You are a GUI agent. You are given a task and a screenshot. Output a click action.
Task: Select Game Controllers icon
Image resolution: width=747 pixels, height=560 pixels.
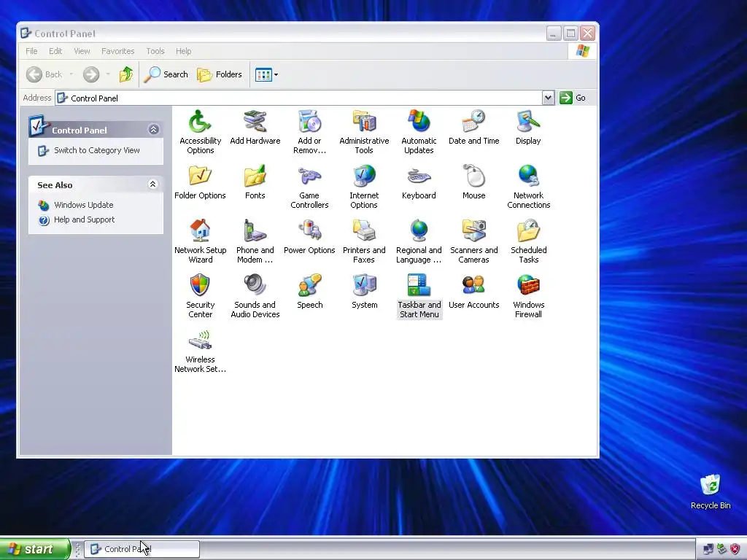click(x=309, y=187)
